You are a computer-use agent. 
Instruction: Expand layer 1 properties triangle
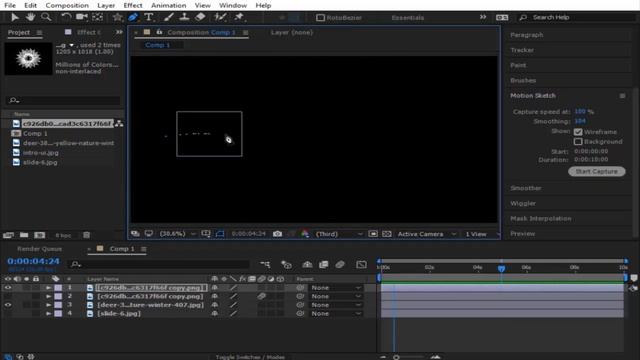[48, 288]
